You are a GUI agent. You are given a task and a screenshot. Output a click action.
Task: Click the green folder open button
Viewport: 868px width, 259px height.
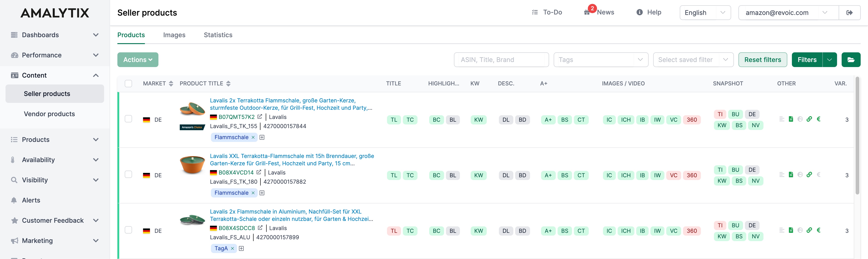[851, 60]
